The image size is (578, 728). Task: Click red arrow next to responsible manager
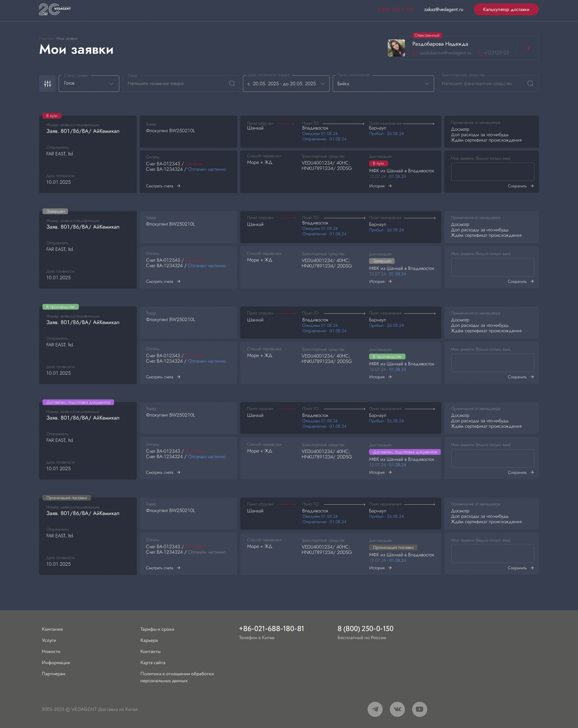coord(527,48)
